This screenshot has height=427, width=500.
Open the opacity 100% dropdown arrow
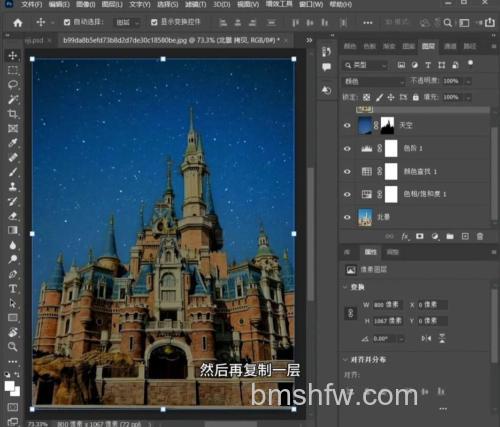[468, 81]
